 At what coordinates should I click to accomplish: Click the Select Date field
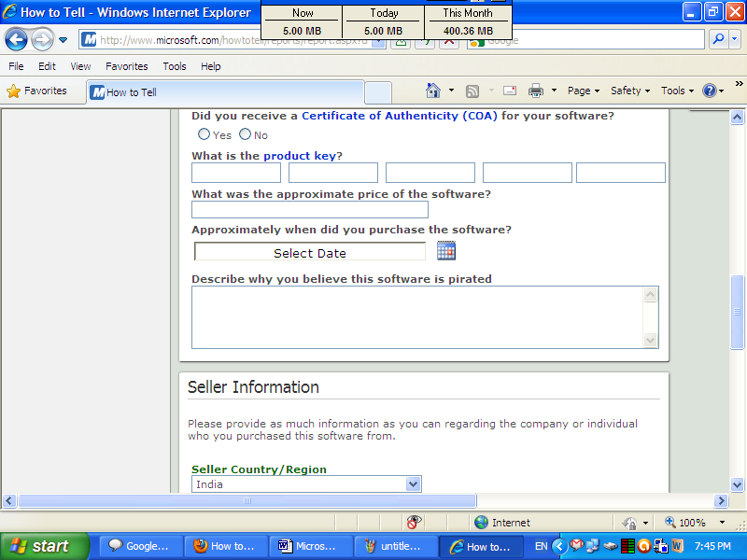[310, 251]
